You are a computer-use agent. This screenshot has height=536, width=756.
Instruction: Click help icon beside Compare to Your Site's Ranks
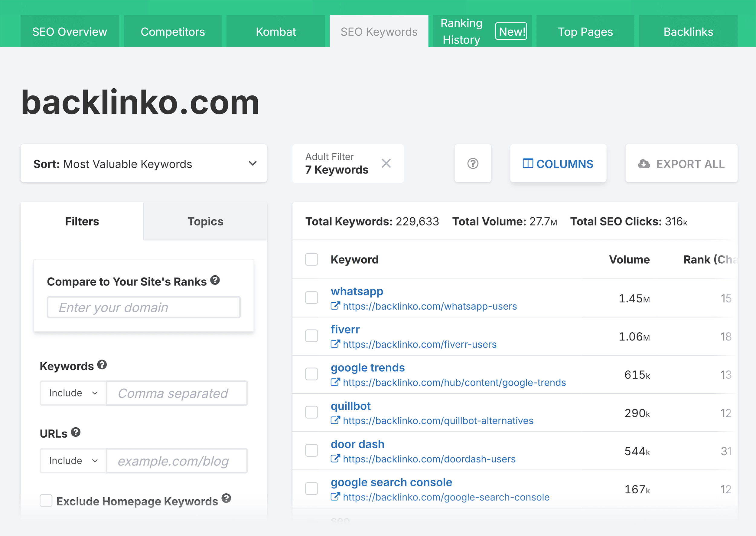[215, 280]
